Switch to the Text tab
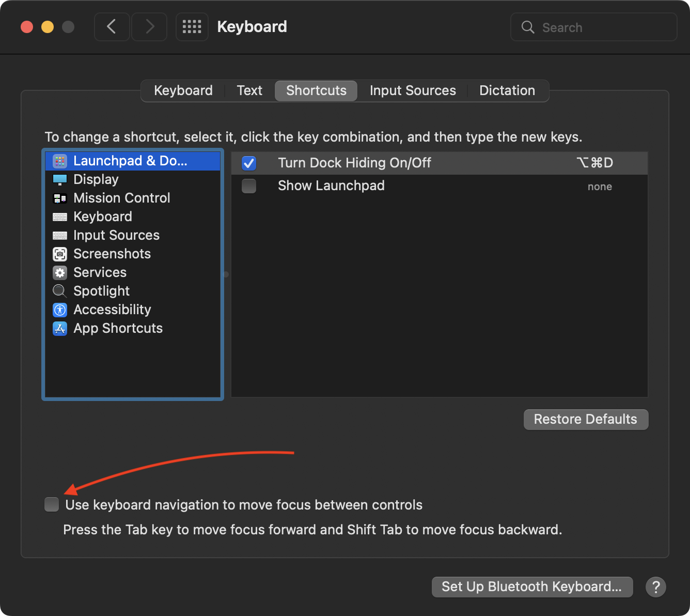This screenshot has width=690, height=616. [x=249, y=90]
